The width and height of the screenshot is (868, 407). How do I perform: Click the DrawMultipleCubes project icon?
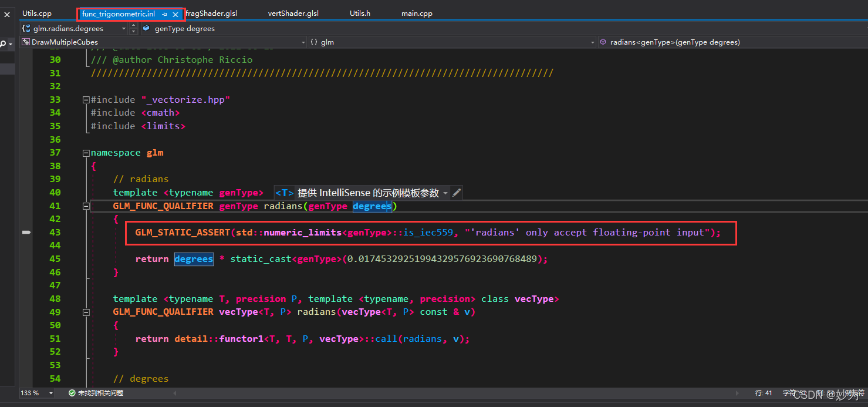coord(25,42)
